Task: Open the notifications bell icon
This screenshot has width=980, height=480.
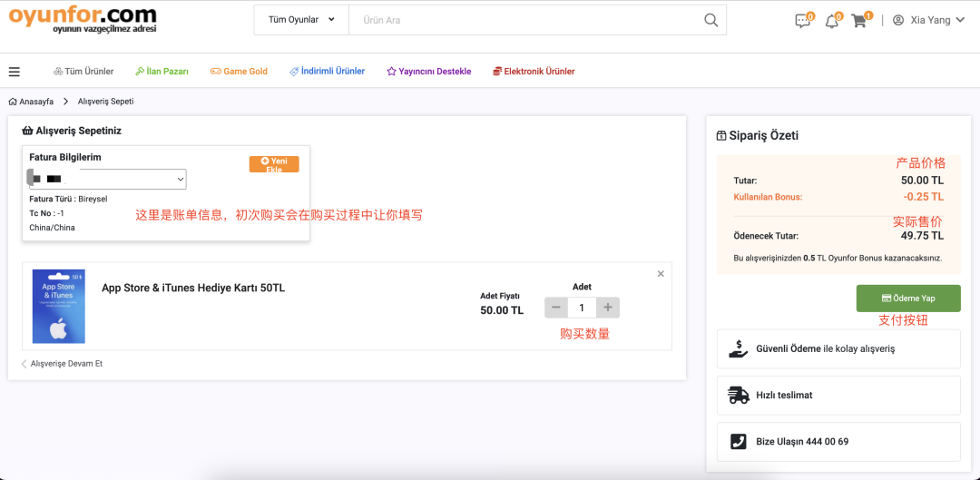Action: tap(831, 21)
